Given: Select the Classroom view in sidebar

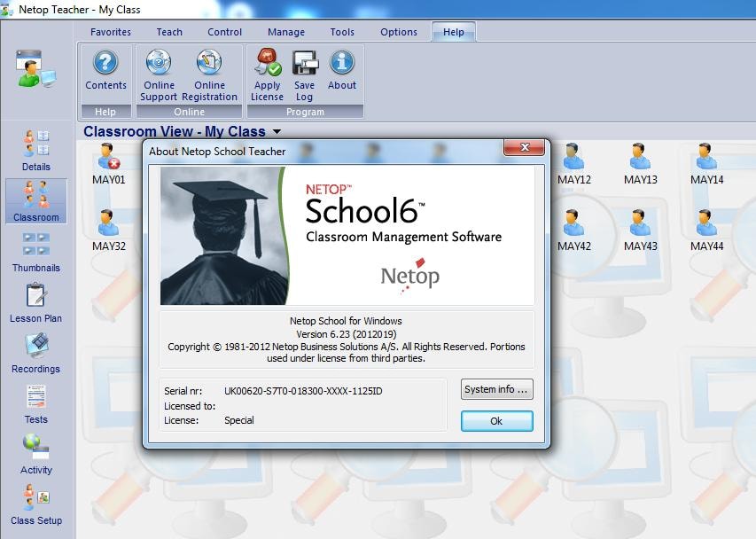Looking at the screenshot, I should pyautogui.click(x=36, y=201).
